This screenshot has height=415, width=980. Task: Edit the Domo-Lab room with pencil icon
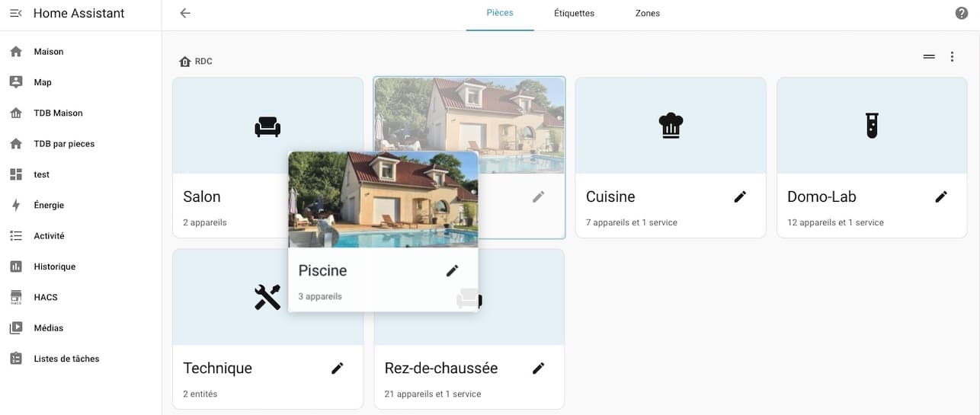click(x=941, y=196)
